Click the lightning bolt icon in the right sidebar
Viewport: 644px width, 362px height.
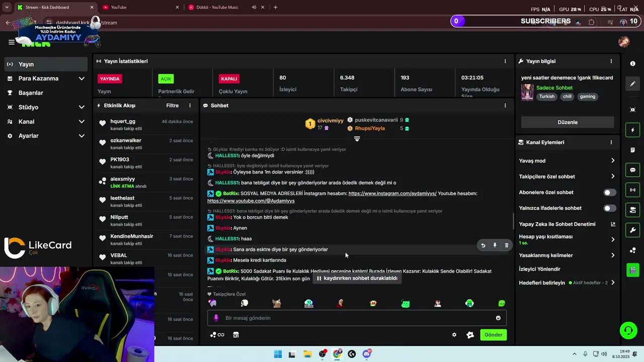click(x=633, y=130)
